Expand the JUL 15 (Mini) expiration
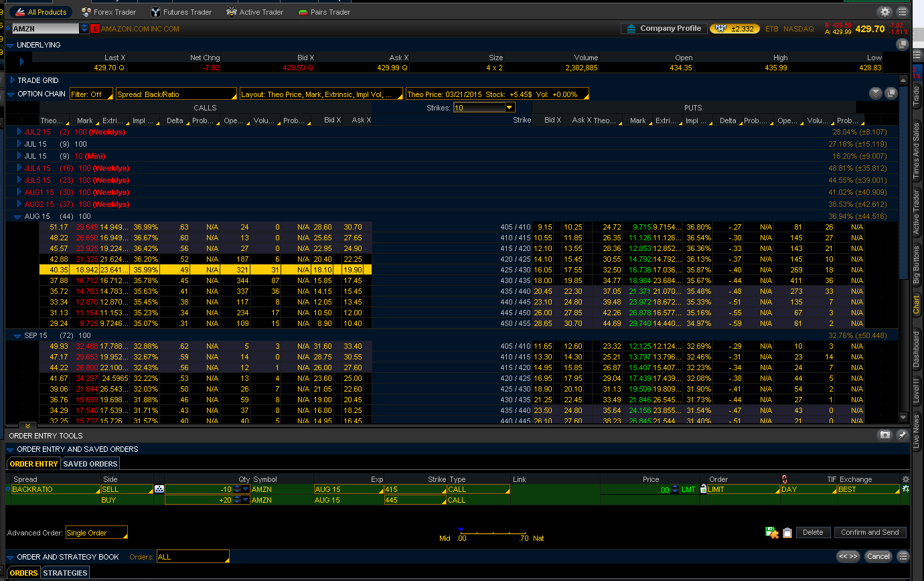 click(19, 156)
